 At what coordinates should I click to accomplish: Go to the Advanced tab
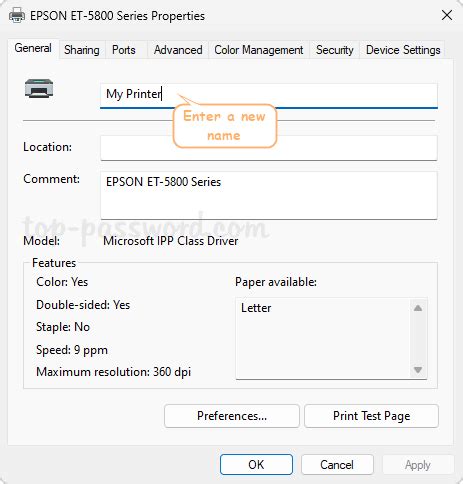pos(178,50)
